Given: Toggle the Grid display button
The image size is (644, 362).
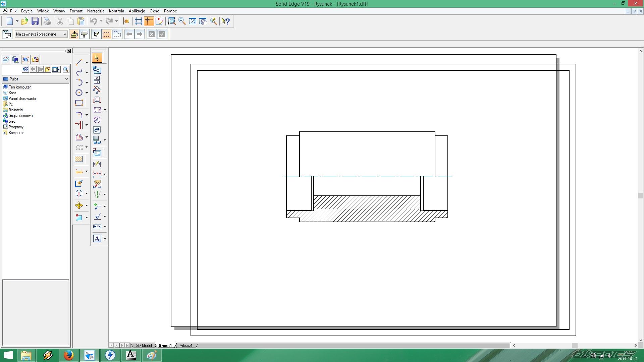Looking at the screenshot, I should [139, 21].
